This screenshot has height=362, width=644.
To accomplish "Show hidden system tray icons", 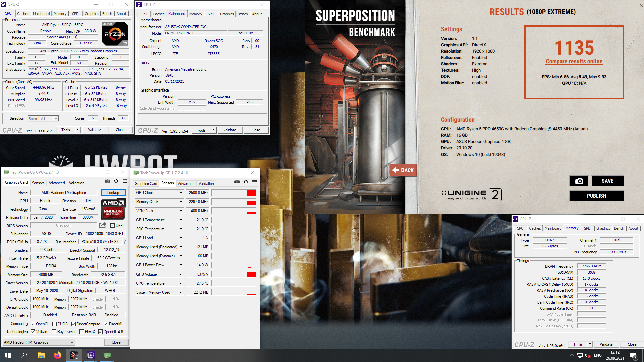I will 572,355.
